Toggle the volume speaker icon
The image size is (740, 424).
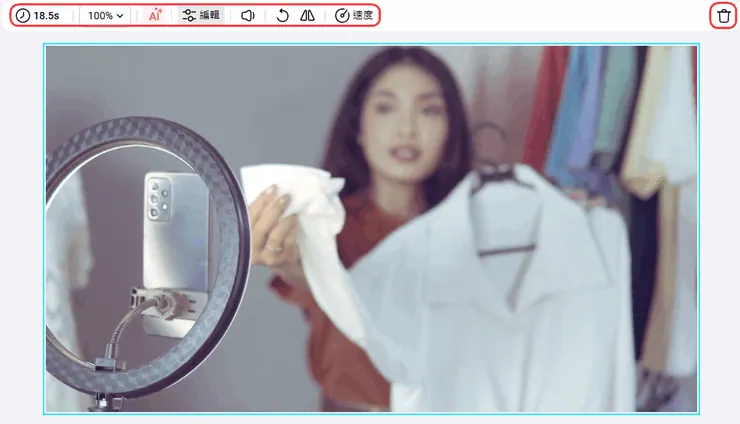click(248, 16)
